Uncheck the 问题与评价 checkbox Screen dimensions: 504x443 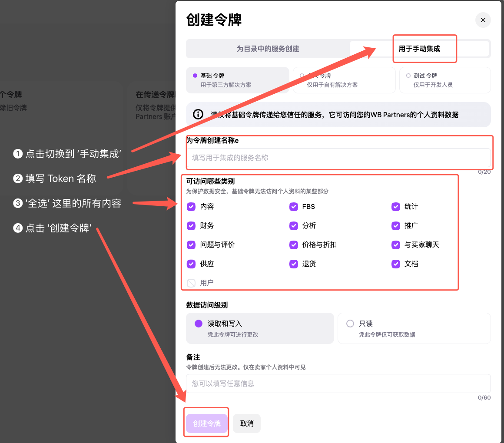coord(191,245)
